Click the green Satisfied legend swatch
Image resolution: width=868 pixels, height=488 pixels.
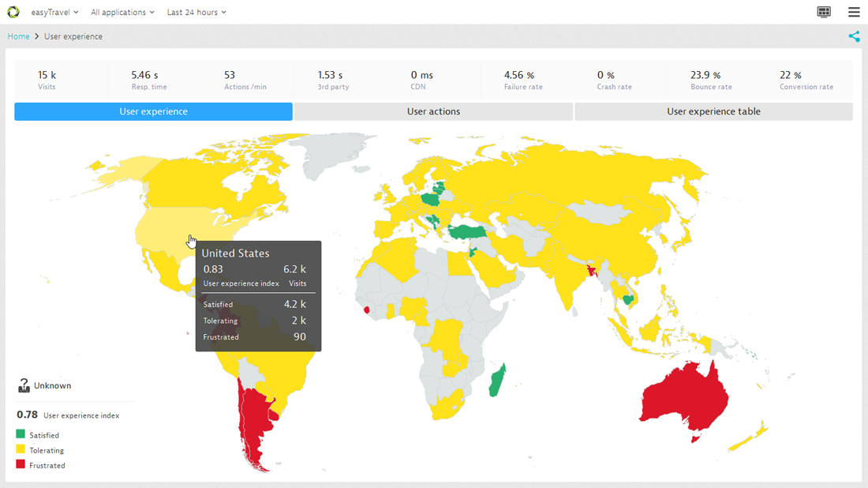(21, 434)
